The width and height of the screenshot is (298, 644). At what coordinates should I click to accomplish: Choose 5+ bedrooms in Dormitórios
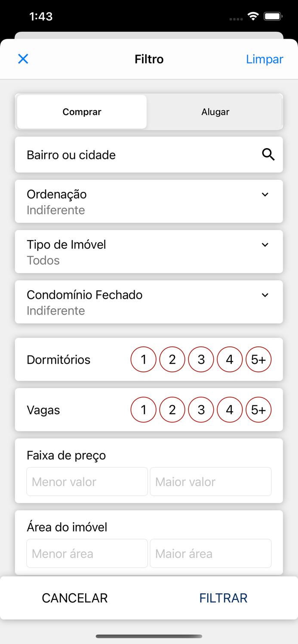pyautogui.click(x=258, y=359)
